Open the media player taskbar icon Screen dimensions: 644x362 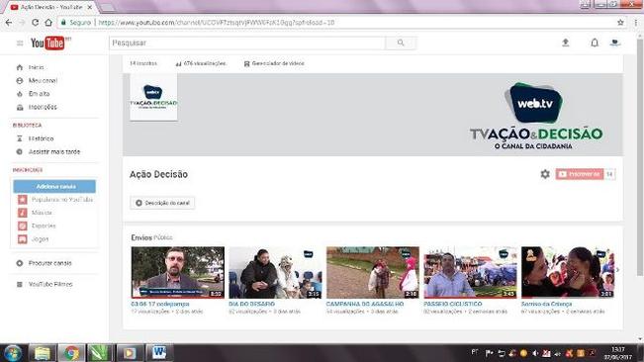[130, 353]
